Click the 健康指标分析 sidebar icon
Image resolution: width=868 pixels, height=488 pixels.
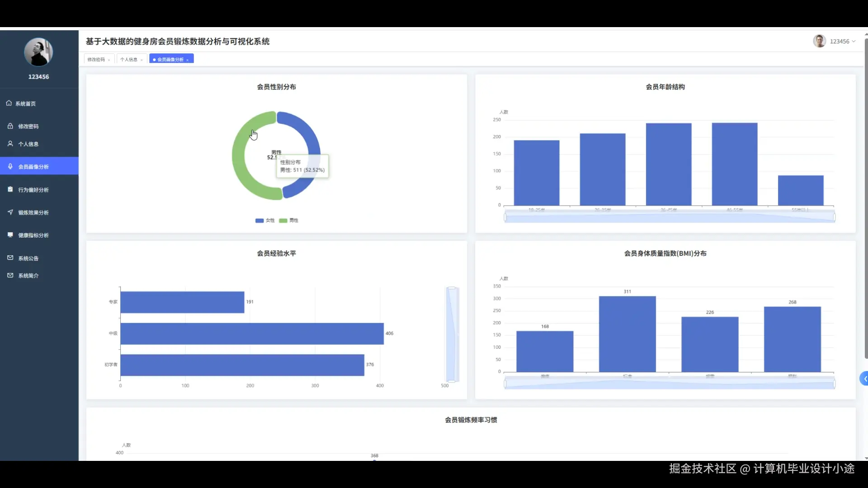10,235
